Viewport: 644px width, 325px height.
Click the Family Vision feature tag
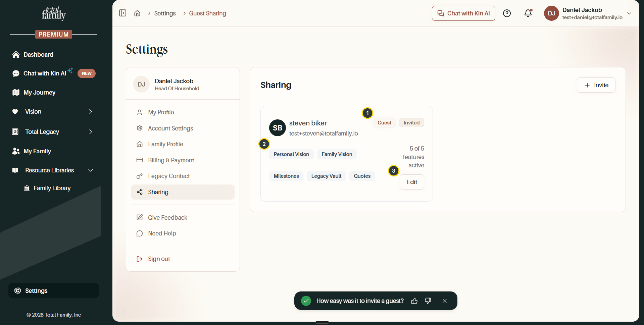pos(337,154)
